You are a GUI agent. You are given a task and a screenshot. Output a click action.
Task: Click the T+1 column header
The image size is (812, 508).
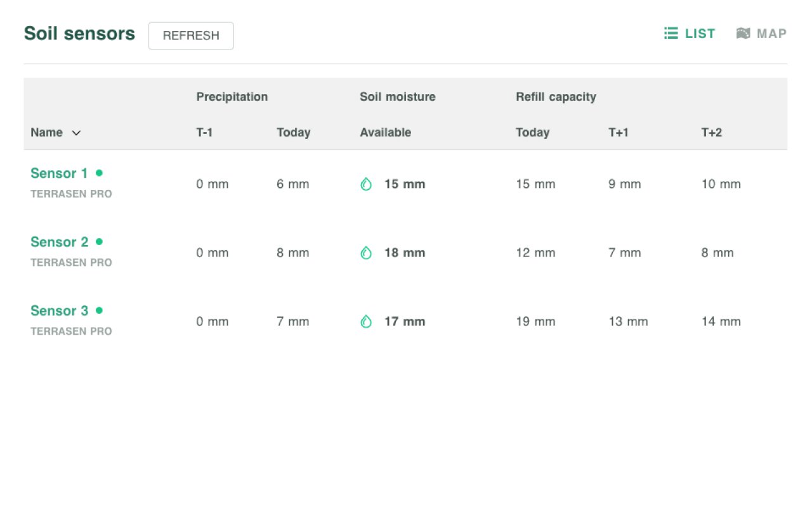click(619, 133)
